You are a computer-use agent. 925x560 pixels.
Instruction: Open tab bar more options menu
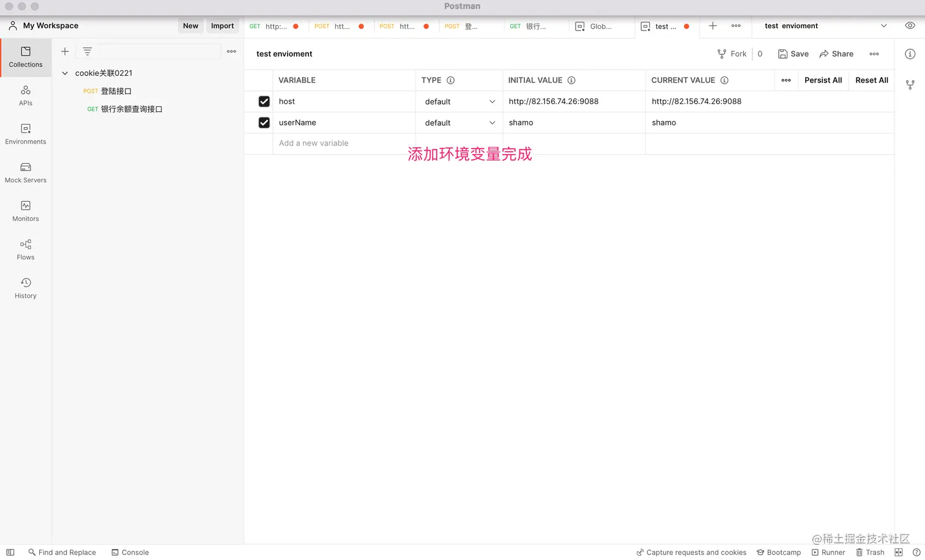[x=736, y=26]
